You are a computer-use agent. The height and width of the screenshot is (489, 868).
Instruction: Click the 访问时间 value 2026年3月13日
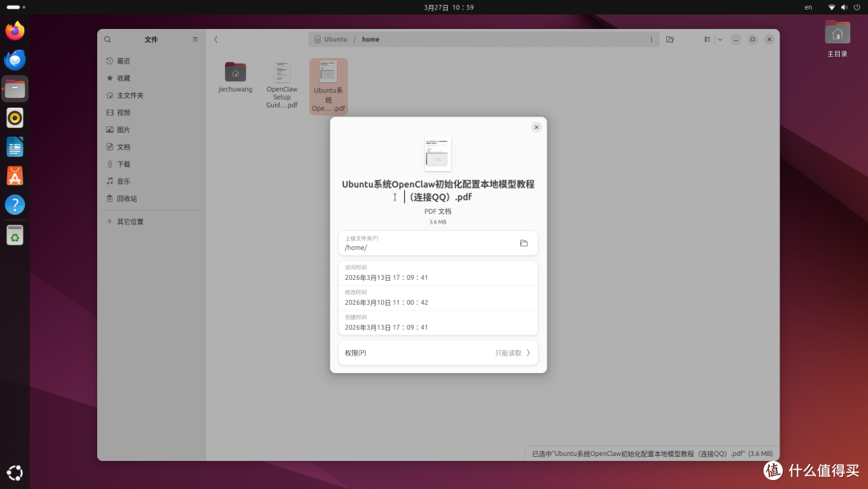click(386, 277)
